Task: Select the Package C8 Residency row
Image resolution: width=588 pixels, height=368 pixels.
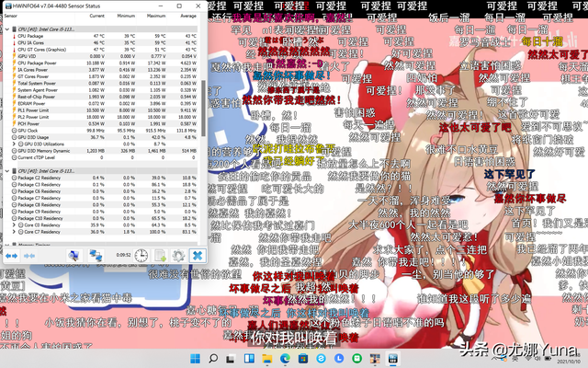Action: click(100, 205)
